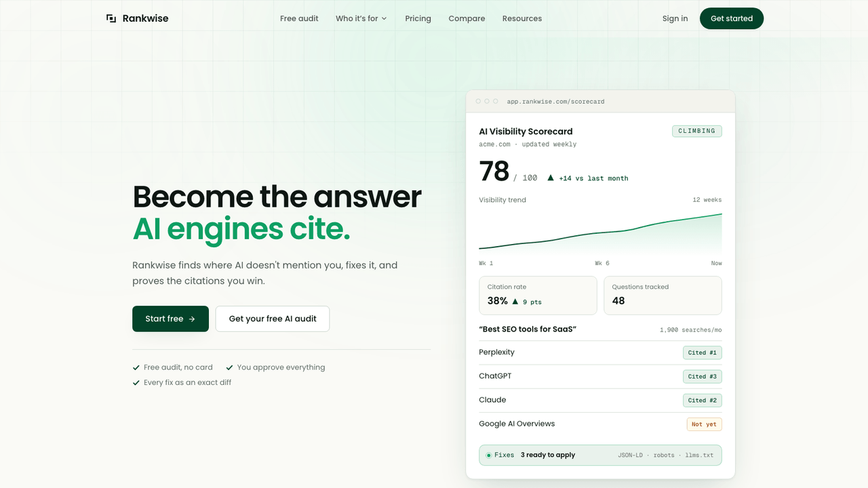868x488 pixels.
Task: Click the Cited #3 badge
Action: coord(702,376)
